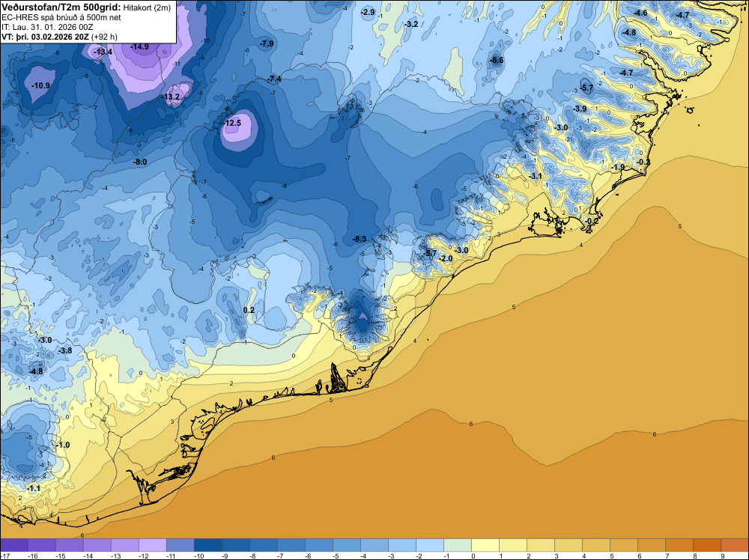Click the lavender legend swatch between -12 and -11
Image resolution: width=749 pixels, height=560 pixels.
(152, 546)
